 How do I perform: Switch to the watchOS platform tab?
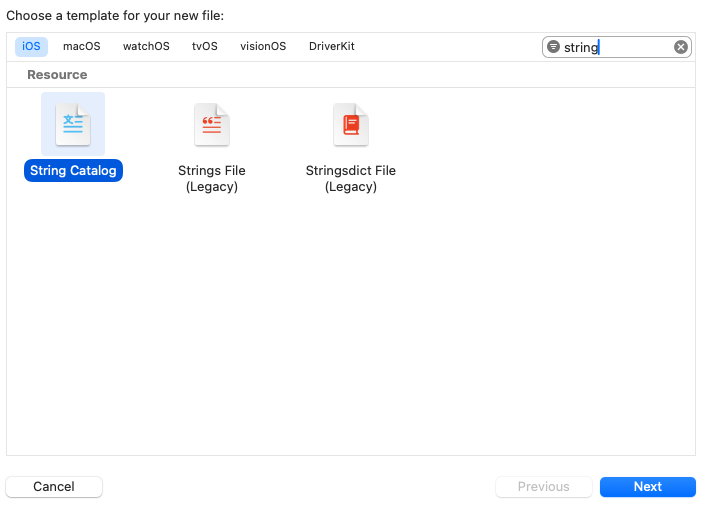point(146,47)
